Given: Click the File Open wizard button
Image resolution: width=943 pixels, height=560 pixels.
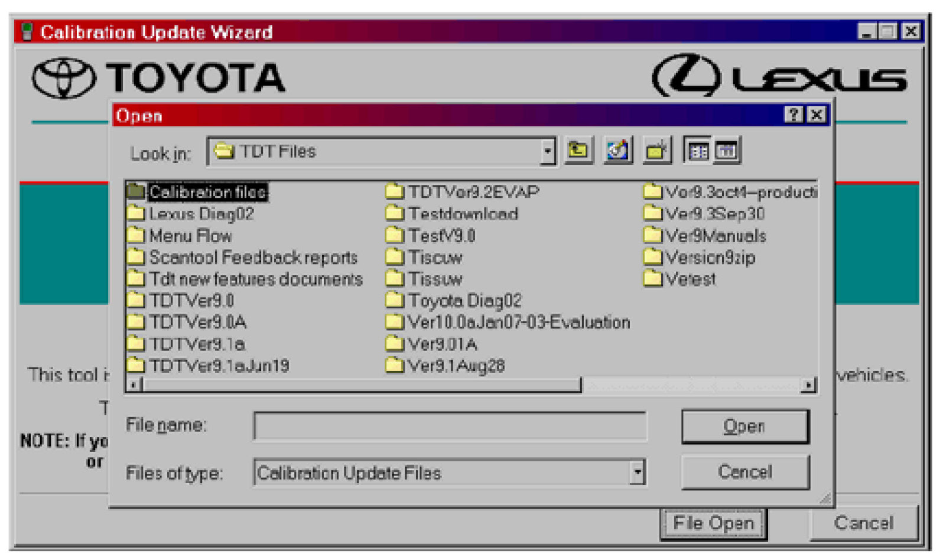Looking at the screenshot, I should point(713,524).
